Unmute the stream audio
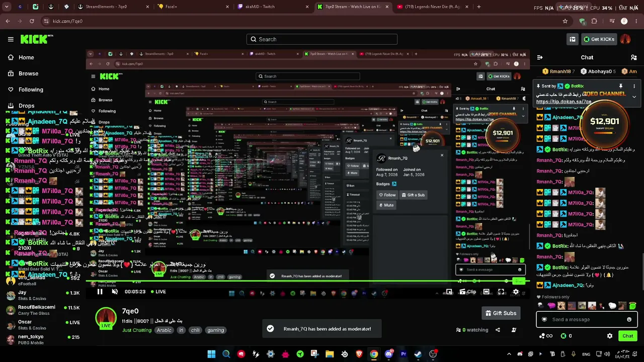Screen dimensions: 644x362 (115, 292)
